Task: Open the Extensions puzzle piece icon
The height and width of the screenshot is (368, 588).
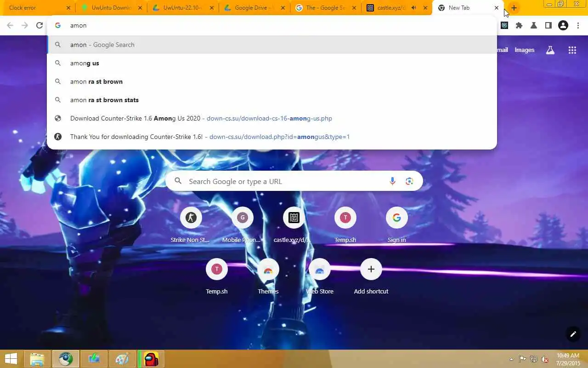Action: pos(519,26)
